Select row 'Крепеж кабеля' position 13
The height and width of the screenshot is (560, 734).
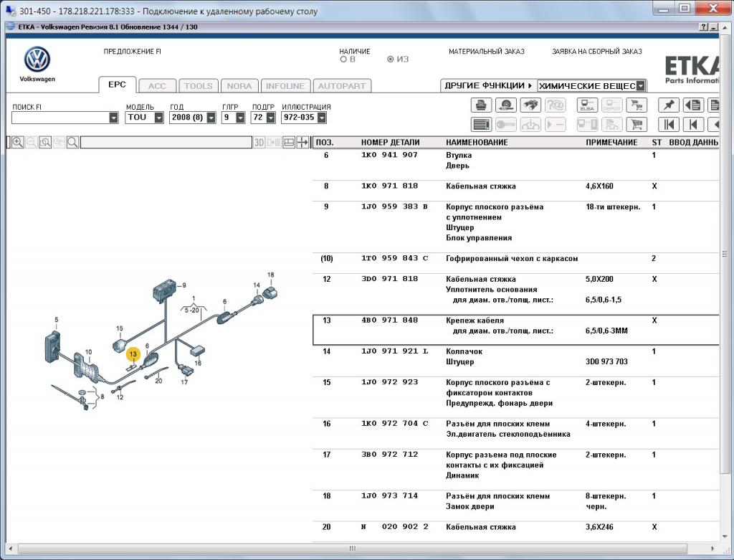pyautogui.click(x=515, y=330)
